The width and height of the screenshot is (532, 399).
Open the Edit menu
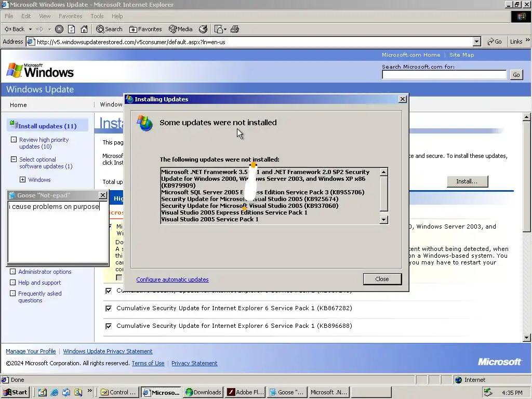[x=26, y=16]
